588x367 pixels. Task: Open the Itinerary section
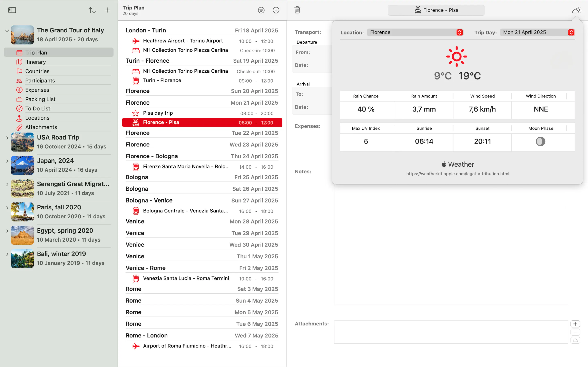(36, 62)
